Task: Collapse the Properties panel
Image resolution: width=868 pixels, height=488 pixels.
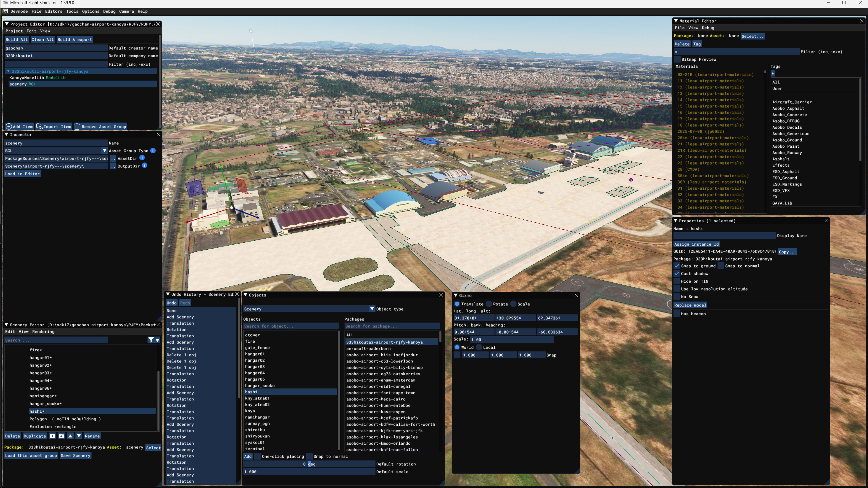Action: [676, 221]
